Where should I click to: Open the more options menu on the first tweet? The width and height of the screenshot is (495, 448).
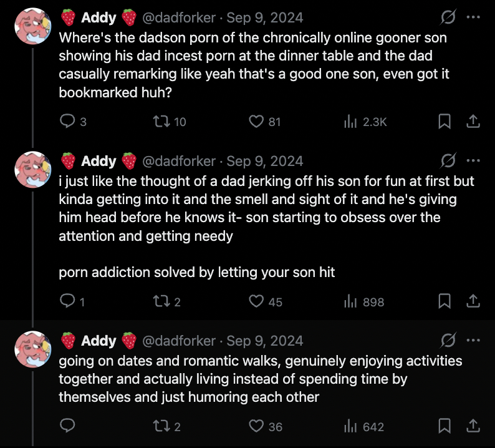[473, 17]
